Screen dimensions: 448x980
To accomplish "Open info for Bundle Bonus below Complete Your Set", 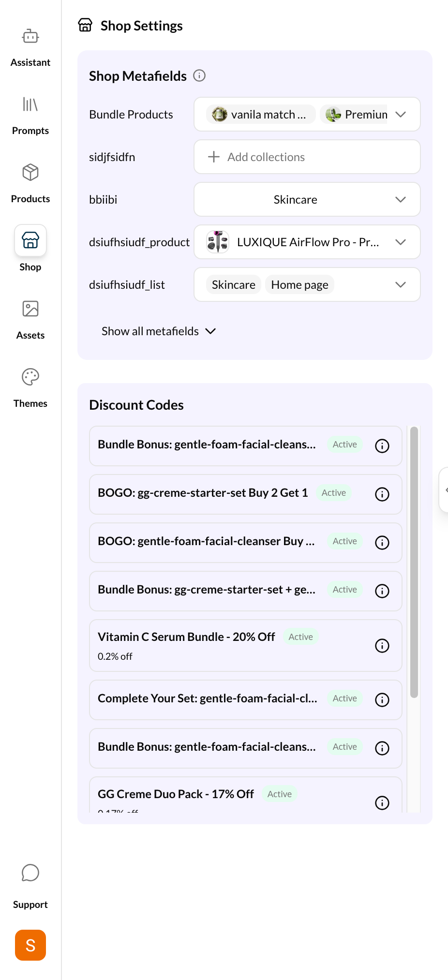I will coord(382,748).
